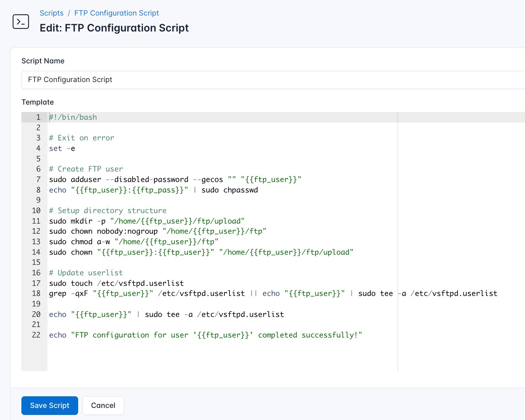Click the '# Setup directory structure' comment
Screen dimensions: 525x420
click(x=108, y=211)
